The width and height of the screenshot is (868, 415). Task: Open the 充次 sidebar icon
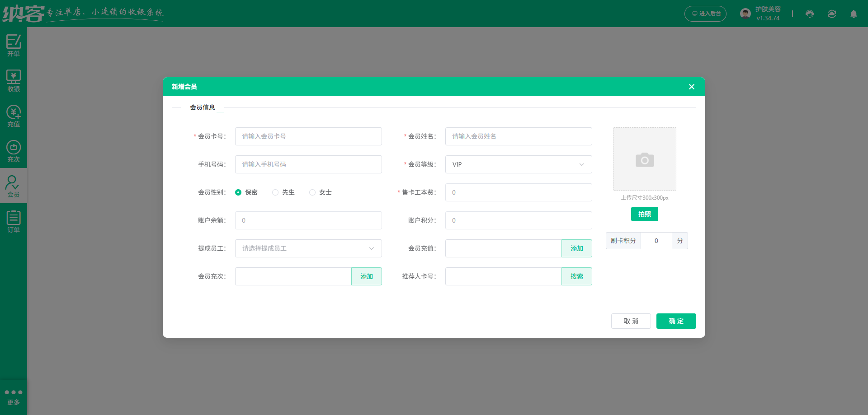click(x=14, y=151)
